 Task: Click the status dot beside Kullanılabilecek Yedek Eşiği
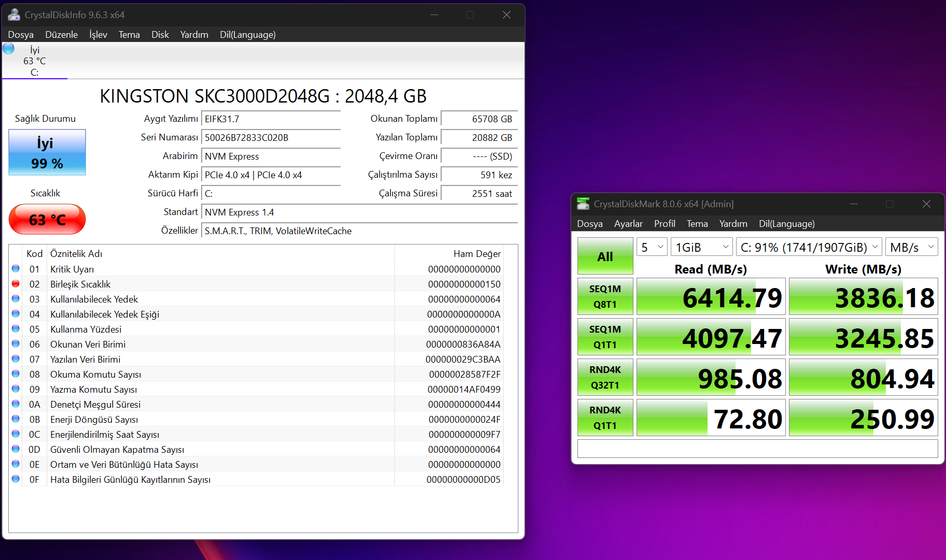pos(16,313)
